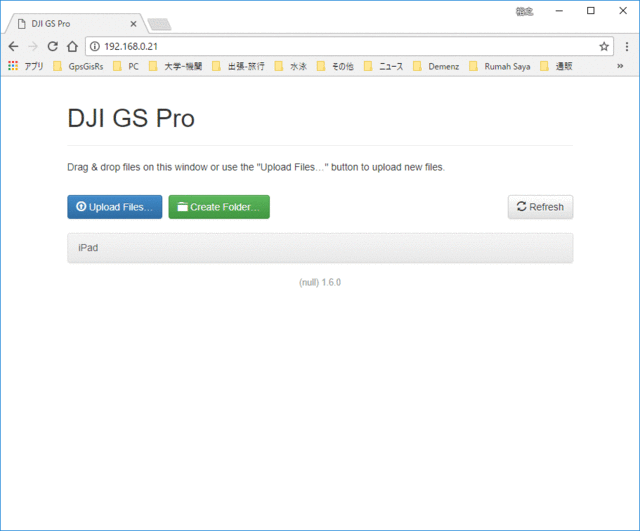Open the GpsGisRs bookmark folder

click(78, 66)
